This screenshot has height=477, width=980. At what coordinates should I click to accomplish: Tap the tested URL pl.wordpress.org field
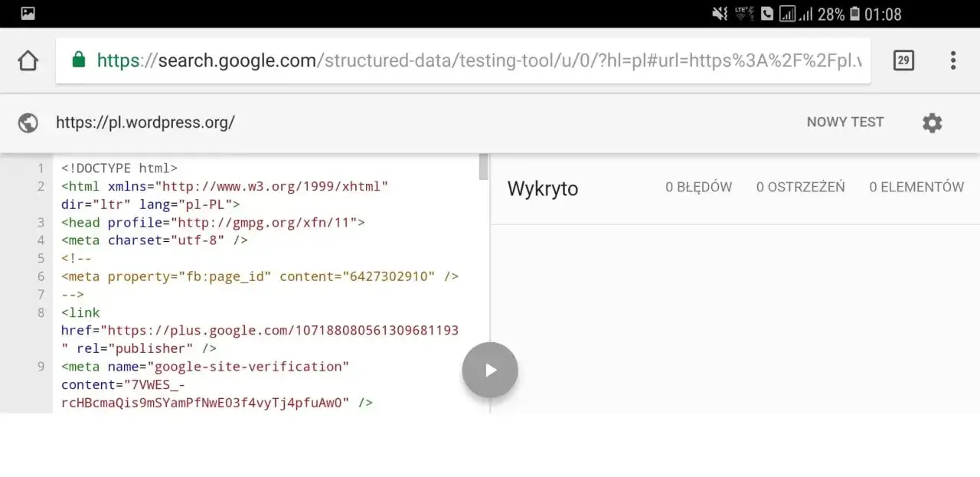[x=145, y=123]
